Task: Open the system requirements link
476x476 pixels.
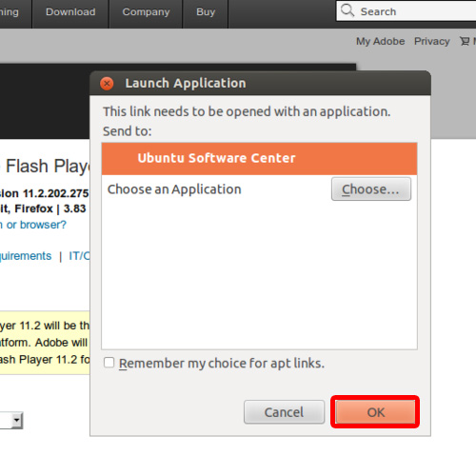Action: pos(26,256)
